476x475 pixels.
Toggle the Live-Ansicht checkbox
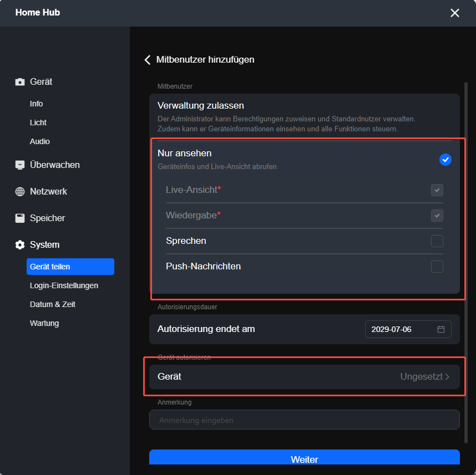[437, 190]
